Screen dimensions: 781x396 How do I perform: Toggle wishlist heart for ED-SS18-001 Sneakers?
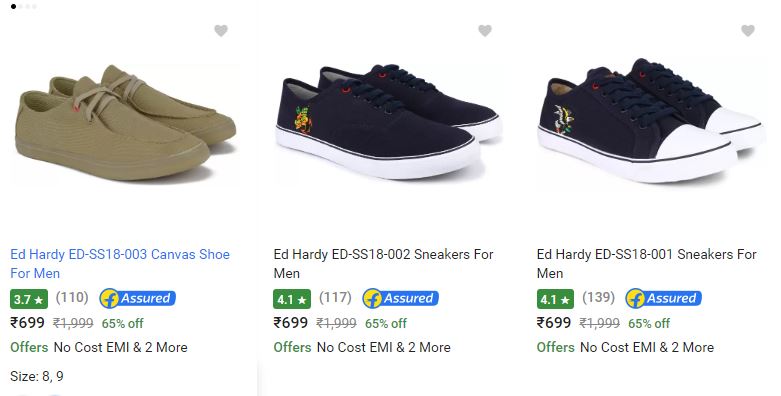point(748,31)
